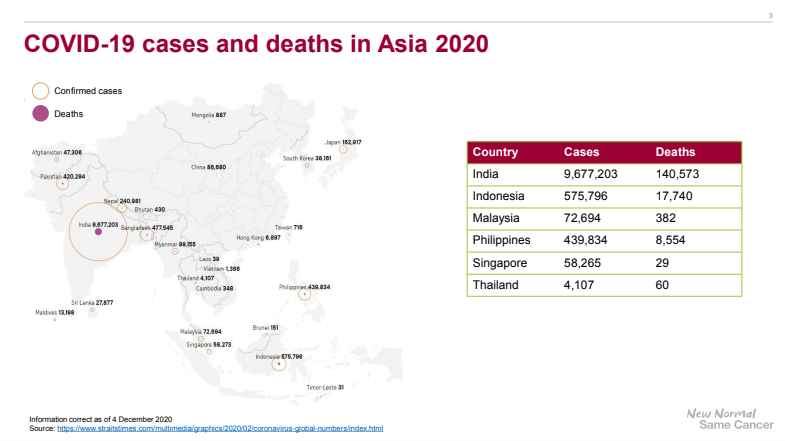Select the Deaths column header
This screenshot has width=785, height=441.
click(x=675, y=152)
